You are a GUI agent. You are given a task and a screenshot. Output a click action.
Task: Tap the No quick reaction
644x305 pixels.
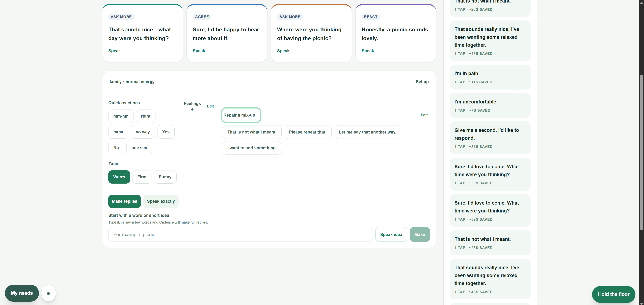[116, 148]
